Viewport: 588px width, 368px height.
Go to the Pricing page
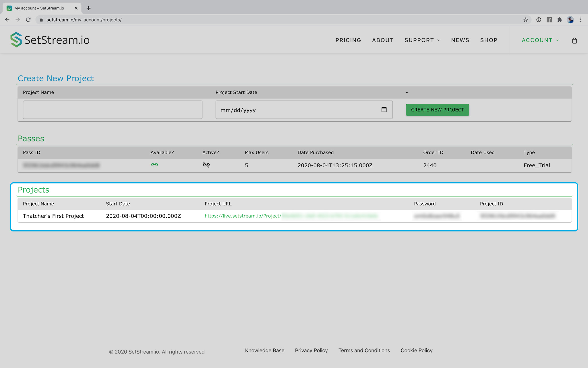tap(348, 40)
